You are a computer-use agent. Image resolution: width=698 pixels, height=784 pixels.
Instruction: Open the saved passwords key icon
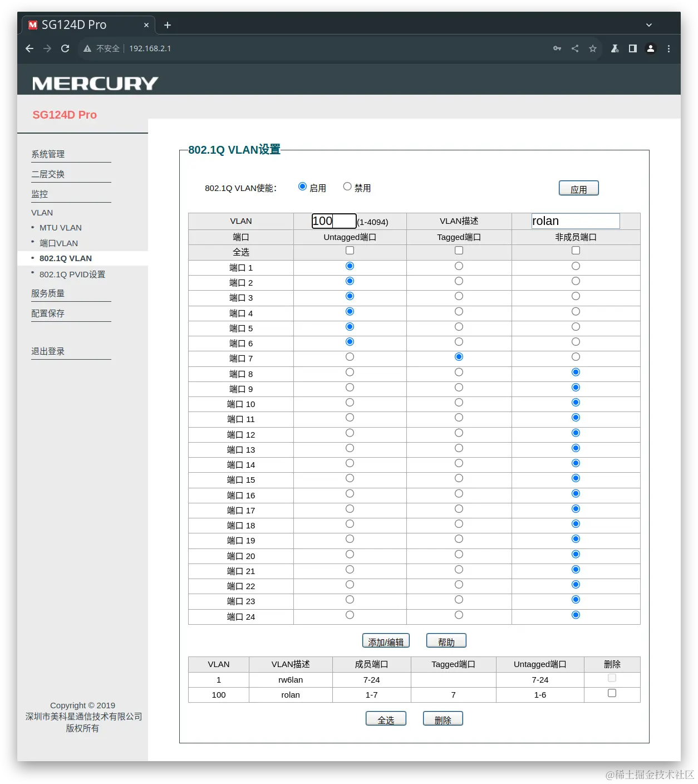click(x=557, y=48)
